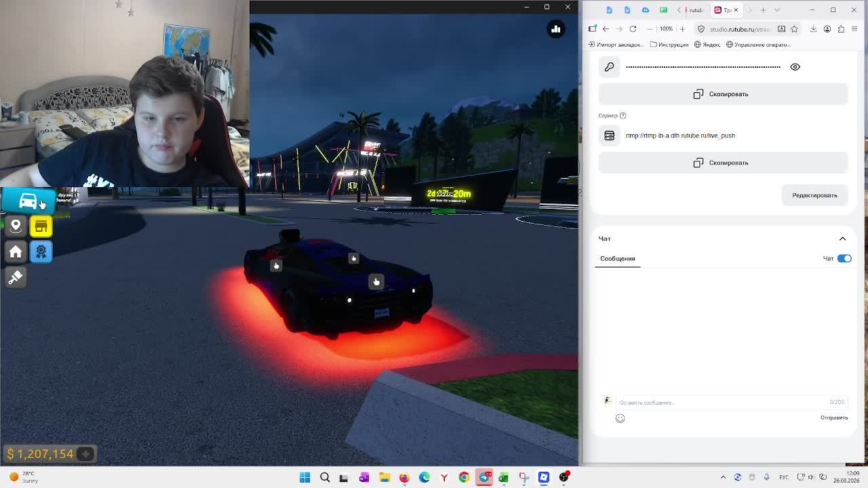This screenshot has height=488, width=868.
Task: Switch to the rutube browser tab
Action: click(694, 10)
